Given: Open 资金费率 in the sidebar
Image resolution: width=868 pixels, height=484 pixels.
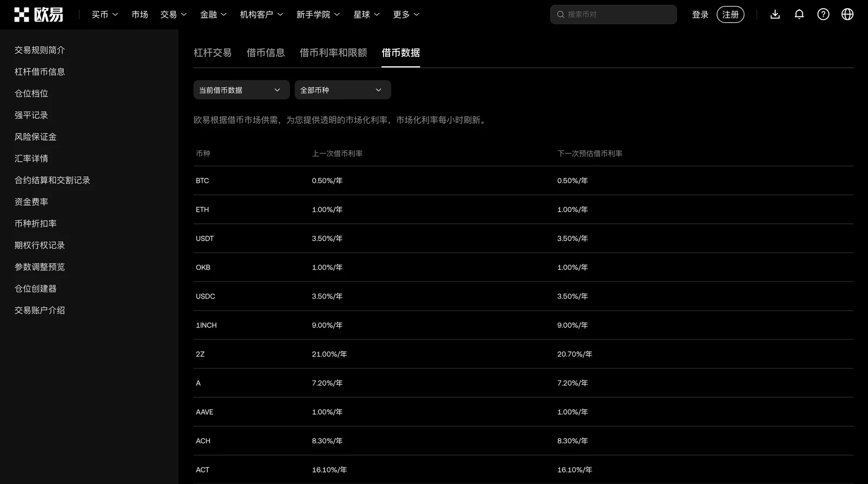Looking at the screenshot, I should [x=31, y=202].
